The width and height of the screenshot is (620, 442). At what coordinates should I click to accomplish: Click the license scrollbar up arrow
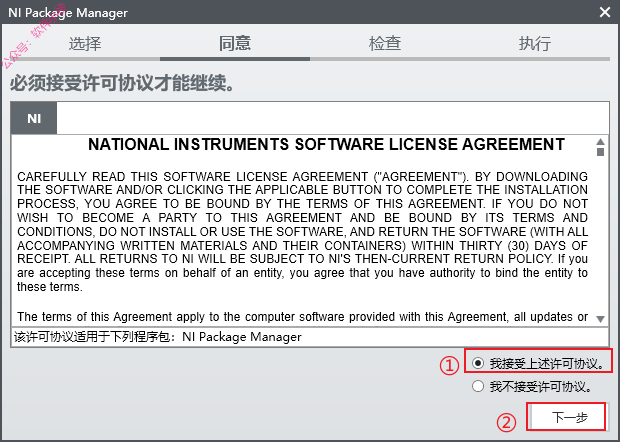tap(600, 142)
